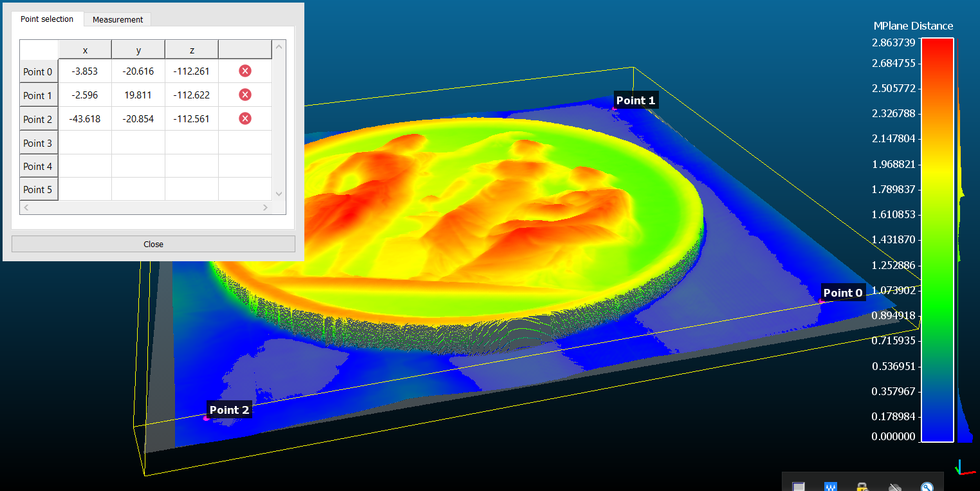Select the Point 3 row header
The image size is (980, 491).
pyautogui.click(x=38, y=143)
